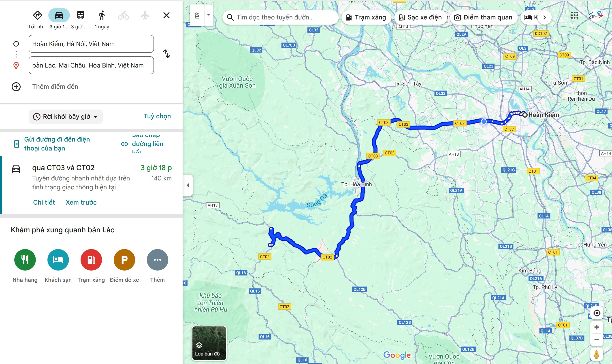Select the driving travel mode icon
Image resolution: width=612 pixels, height=364 pixels.
59,15
